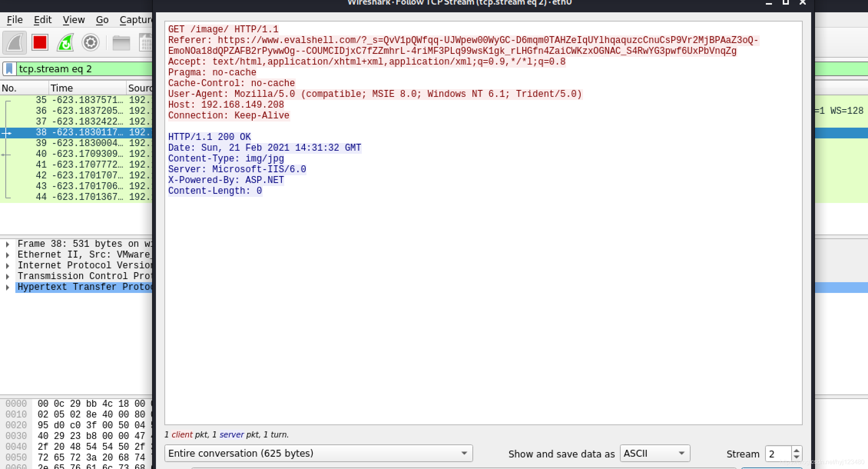This screenshot has height=469, width=868.
Task: Open the File menu
Action: 15,20
